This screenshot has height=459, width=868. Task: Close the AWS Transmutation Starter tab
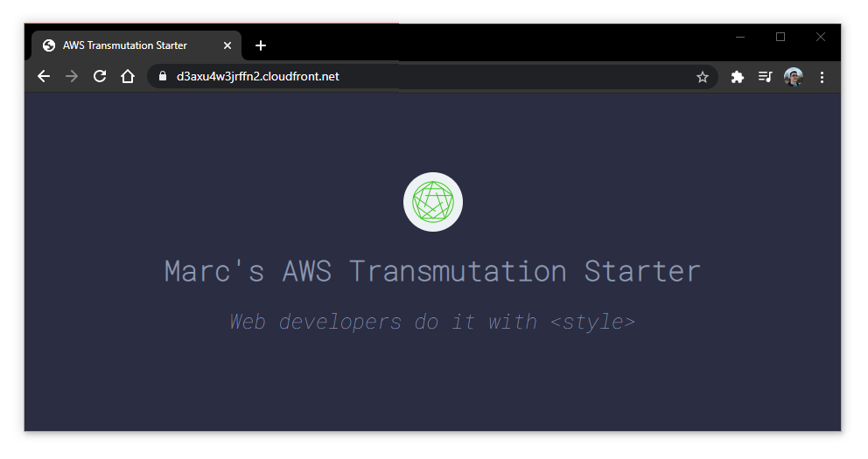pyautogui.click(x=227, y=45)
